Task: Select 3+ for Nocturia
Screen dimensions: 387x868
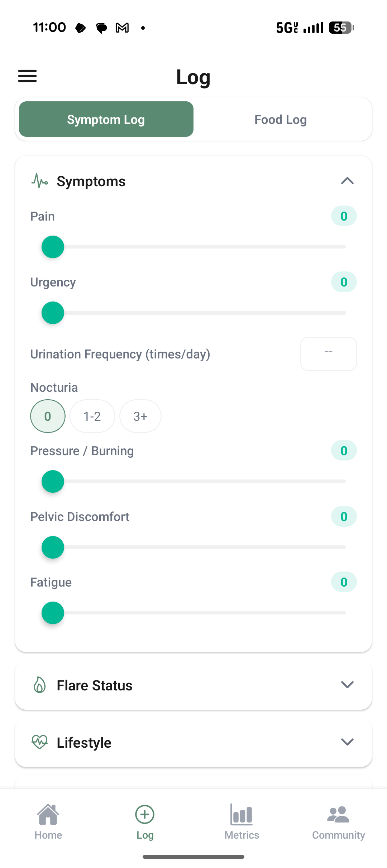Action: tap(140, 416)
